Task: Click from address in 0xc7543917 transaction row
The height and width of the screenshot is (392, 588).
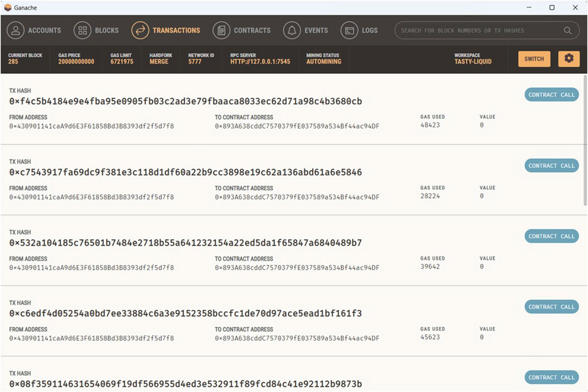Action: pos(92,197)
